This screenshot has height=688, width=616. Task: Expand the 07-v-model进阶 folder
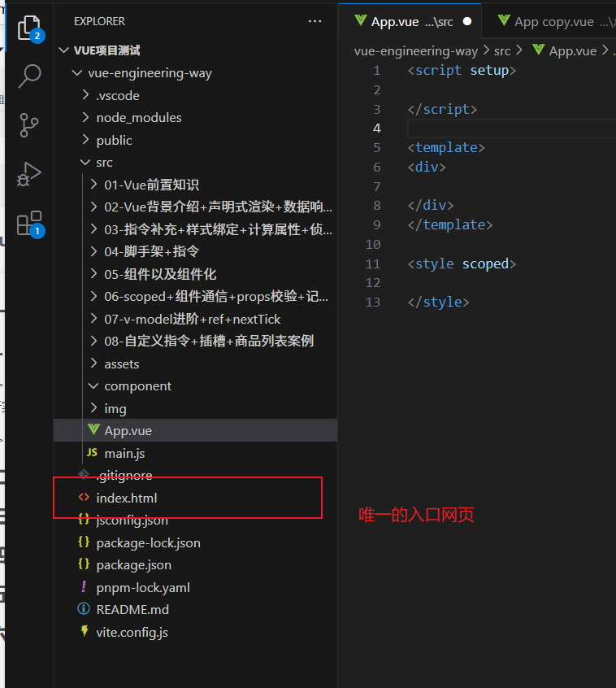tap(93, 319)
